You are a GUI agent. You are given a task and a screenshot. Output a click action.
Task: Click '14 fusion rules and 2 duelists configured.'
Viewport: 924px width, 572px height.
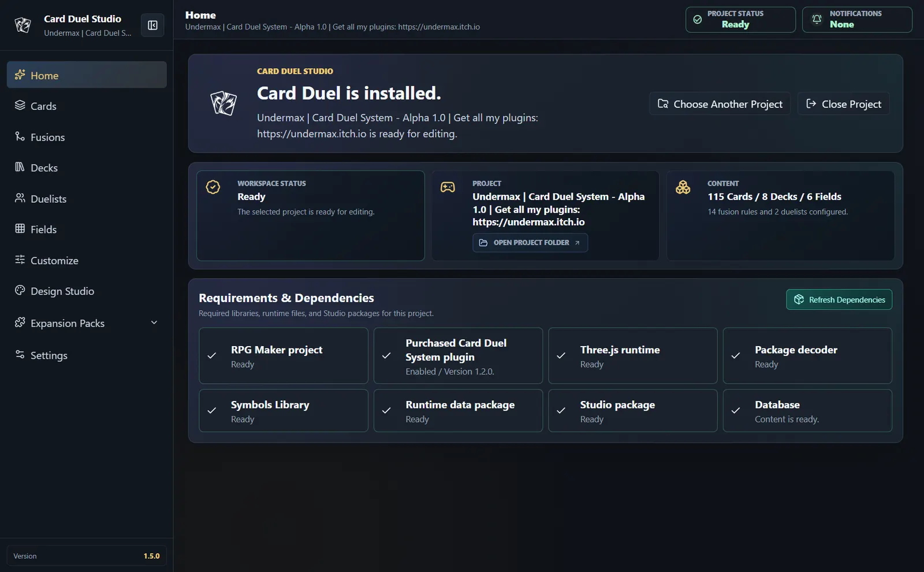(778, 212)
